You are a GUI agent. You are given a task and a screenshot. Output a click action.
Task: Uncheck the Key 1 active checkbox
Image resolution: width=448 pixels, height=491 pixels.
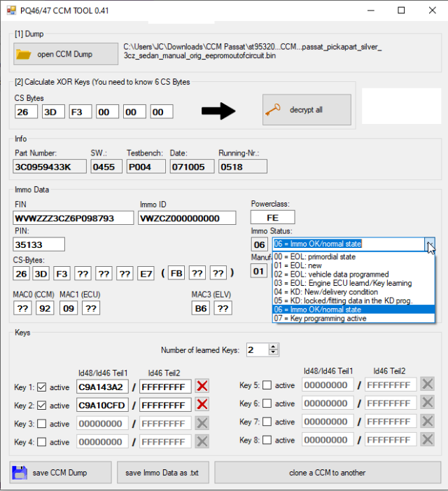(41, 387)
